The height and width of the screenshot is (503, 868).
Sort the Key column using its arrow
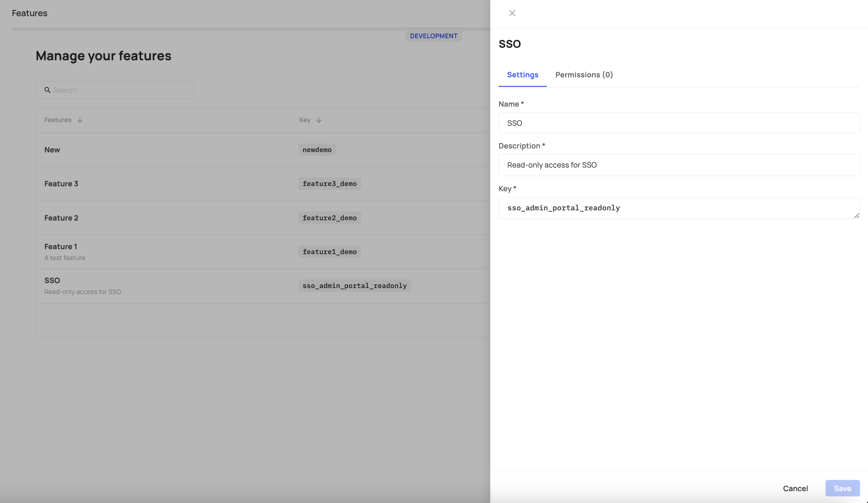319,120
